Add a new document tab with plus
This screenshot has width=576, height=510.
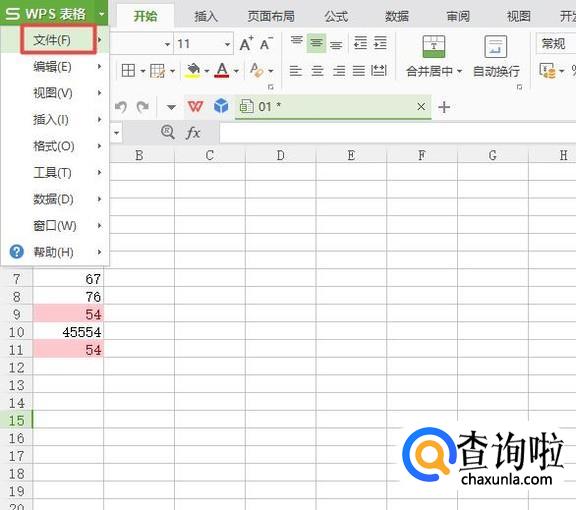[x=444, y=107]
